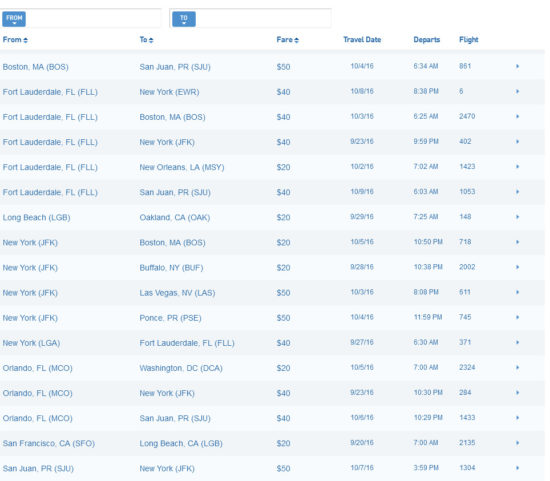Click in the From input field
The width and height of the screenshot is (550, 481).
click(93, 18)
